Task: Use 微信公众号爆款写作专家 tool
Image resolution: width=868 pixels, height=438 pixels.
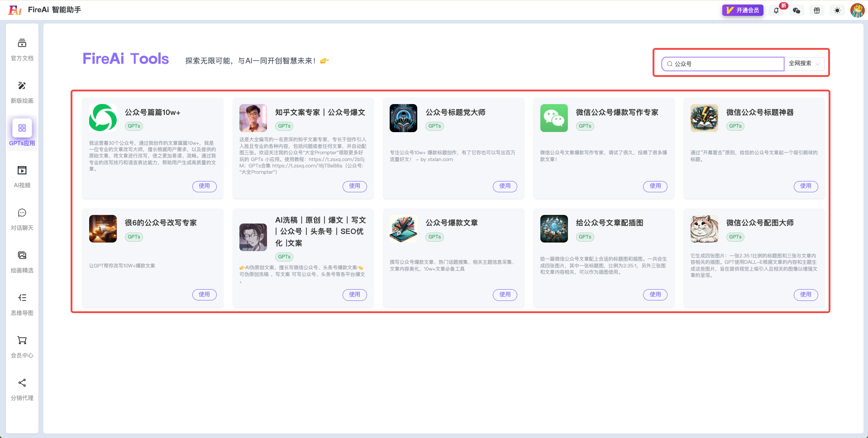Action: 655,186
